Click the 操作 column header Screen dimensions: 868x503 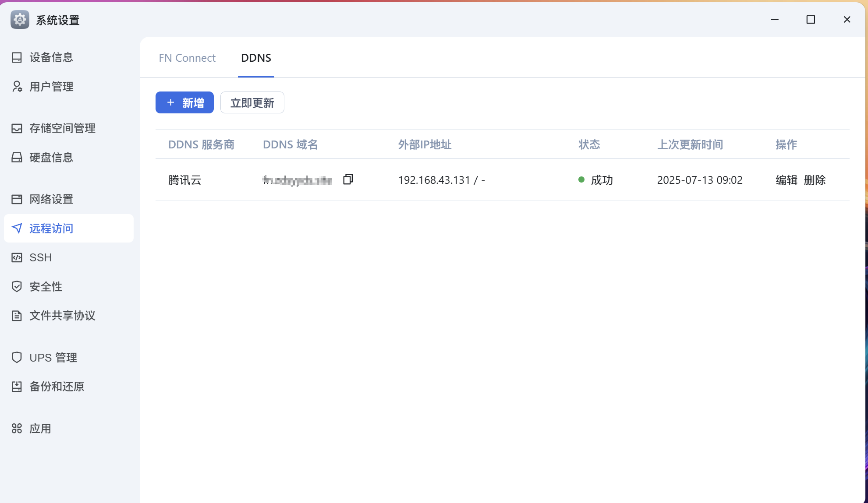click(787, 144)
